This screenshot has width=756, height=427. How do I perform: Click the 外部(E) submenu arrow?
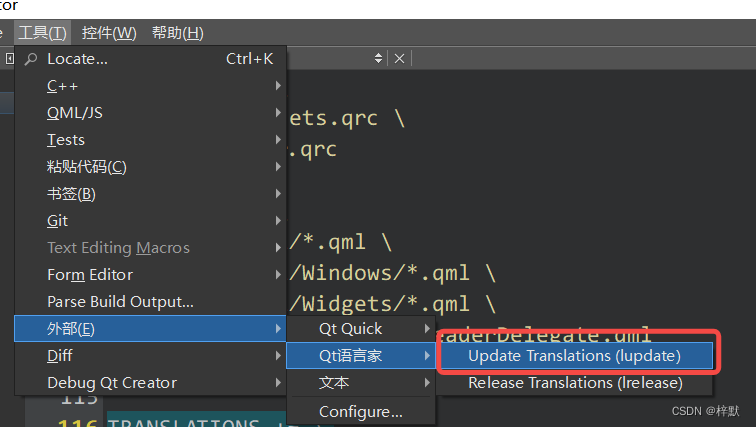(278, 329)
